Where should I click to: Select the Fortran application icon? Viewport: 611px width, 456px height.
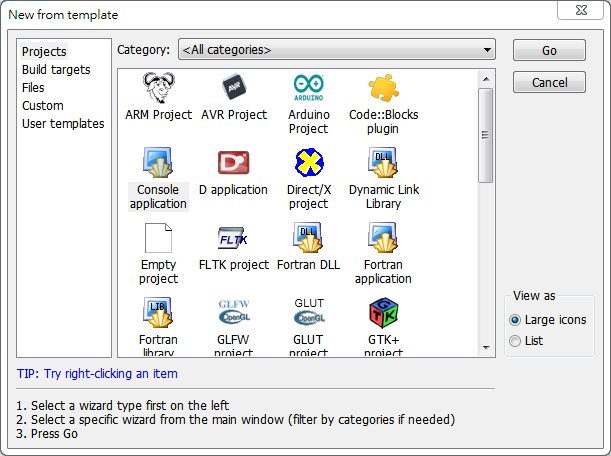coord(383,238)
